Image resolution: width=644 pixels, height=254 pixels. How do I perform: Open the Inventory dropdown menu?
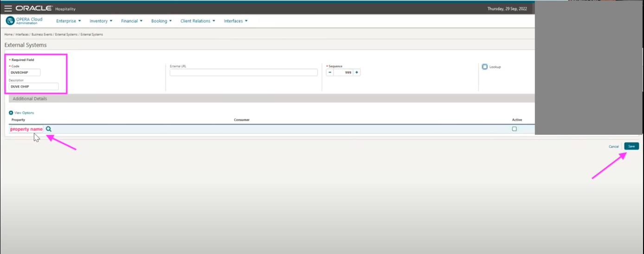101,21
